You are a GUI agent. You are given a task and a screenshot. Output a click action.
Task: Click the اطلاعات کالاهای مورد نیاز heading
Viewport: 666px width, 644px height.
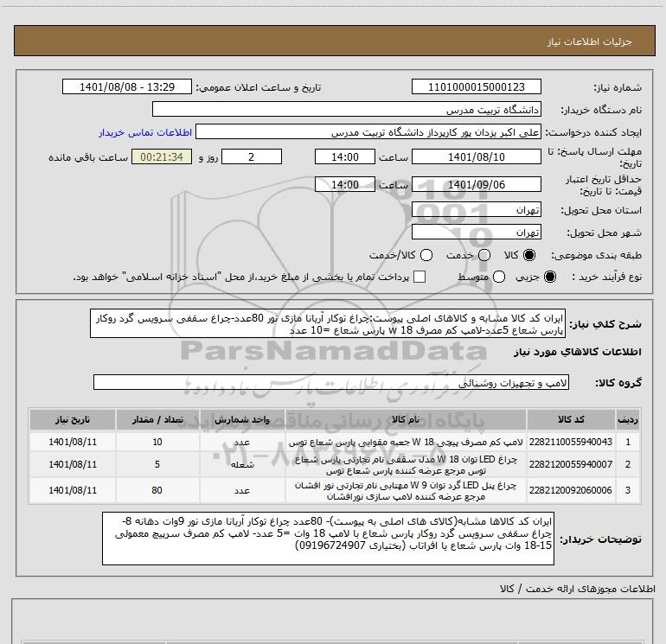pyautogui.click(x=578, y=352)
